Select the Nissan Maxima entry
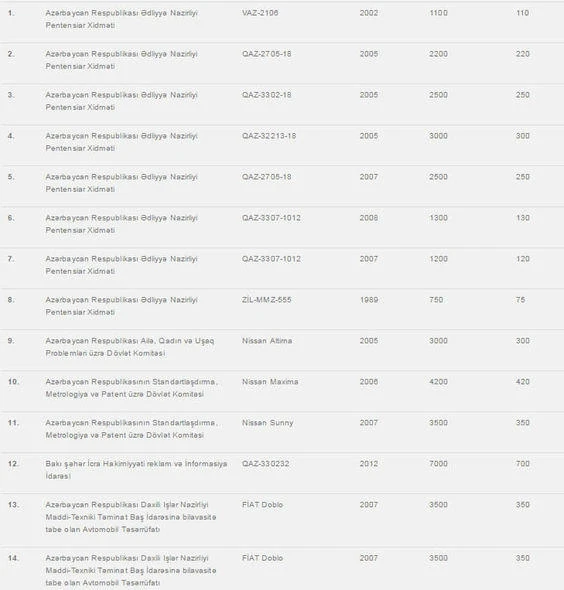The width and height of the screenshot is (564, 590). pos(270,382)
